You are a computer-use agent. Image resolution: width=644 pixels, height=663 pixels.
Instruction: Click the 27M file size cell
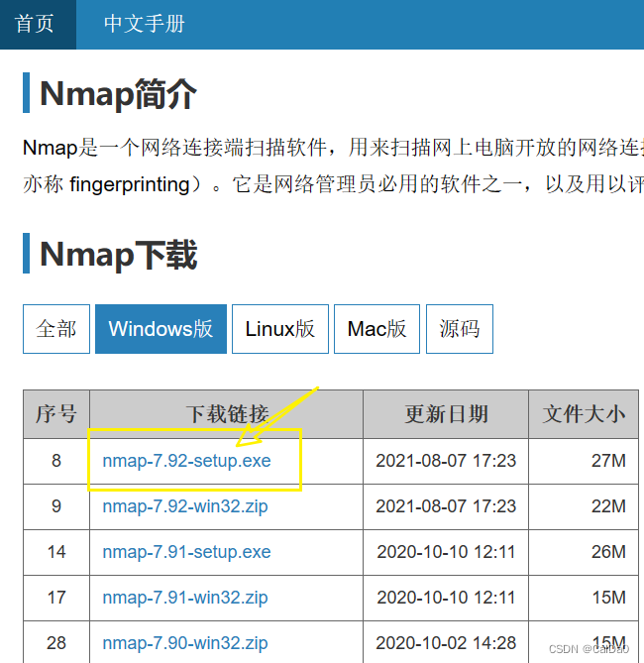584,461
